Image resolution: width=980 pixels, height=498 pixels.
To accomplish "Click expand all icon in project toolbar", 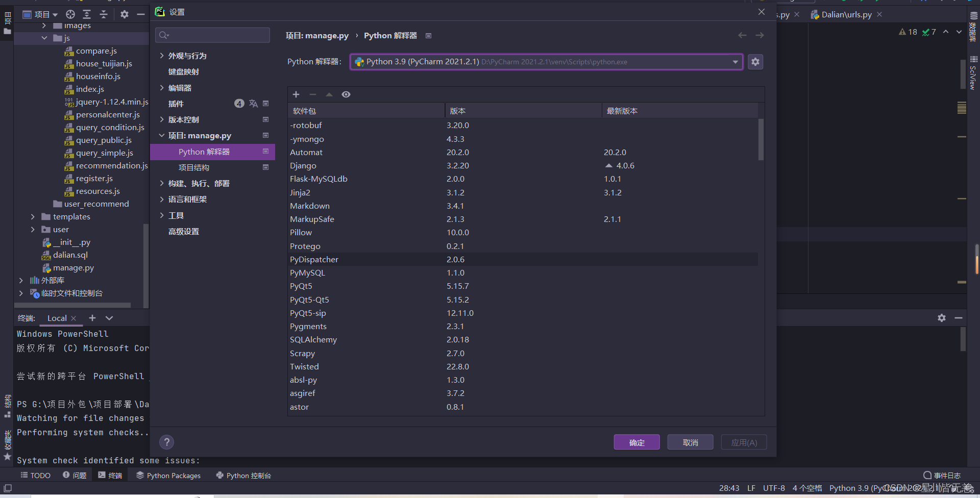I will (87, 14).
